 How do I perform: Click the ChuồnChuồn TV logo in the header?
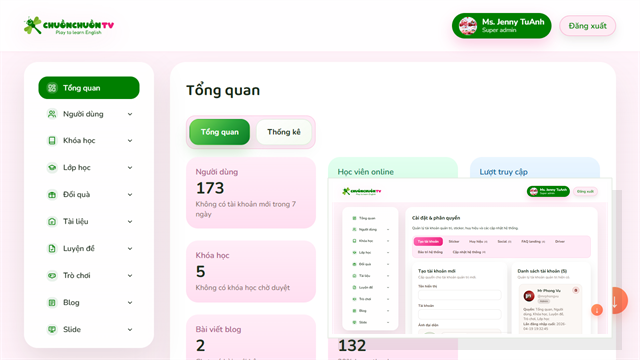click(x=69, y=26)
